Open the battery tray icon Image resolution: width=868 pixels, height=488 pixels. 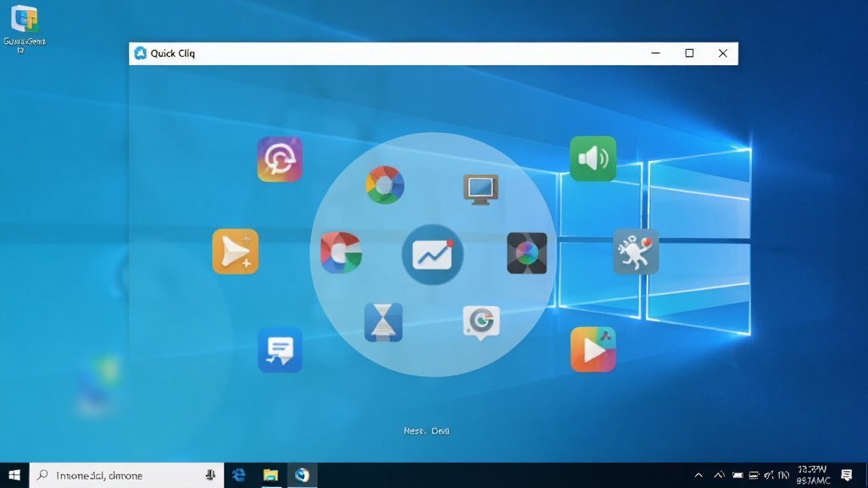click(737, 475)
